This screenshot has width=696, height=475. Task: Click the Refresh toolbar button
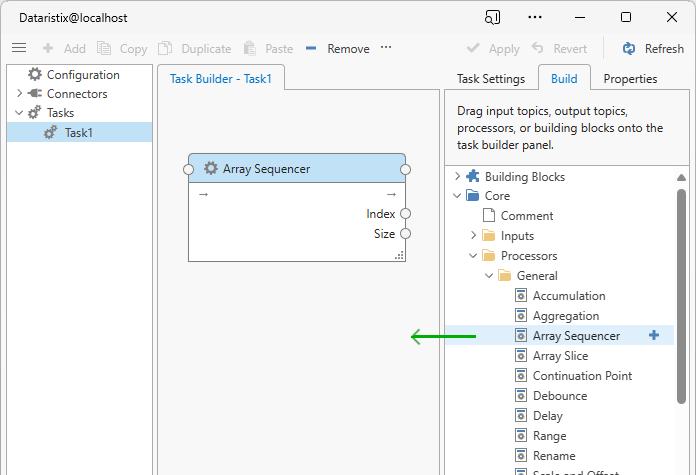652,48
